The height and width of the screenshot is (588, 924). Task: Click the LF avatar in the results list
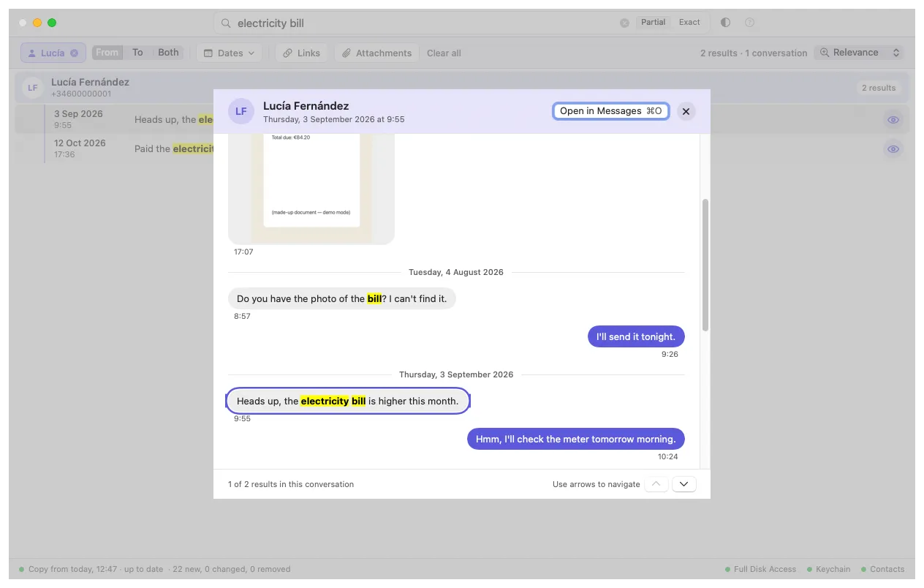point(32,88)
